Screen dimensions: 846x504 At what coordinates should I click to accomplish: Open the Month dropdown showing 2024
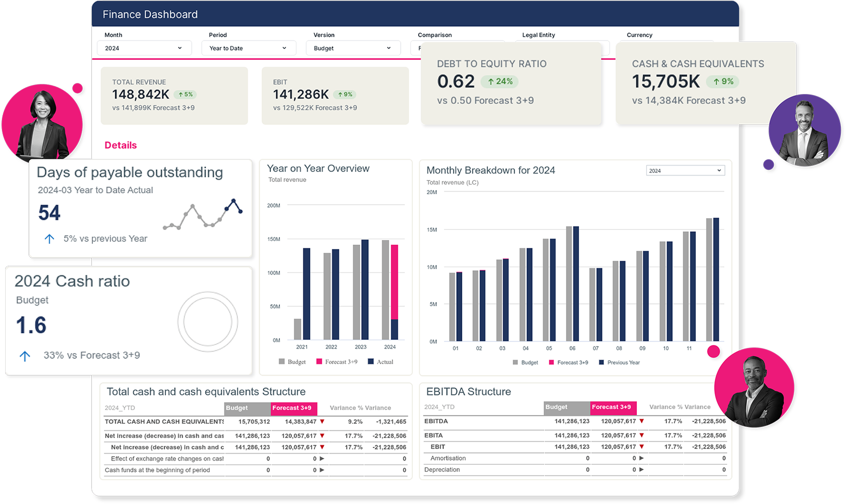(144, 48)
